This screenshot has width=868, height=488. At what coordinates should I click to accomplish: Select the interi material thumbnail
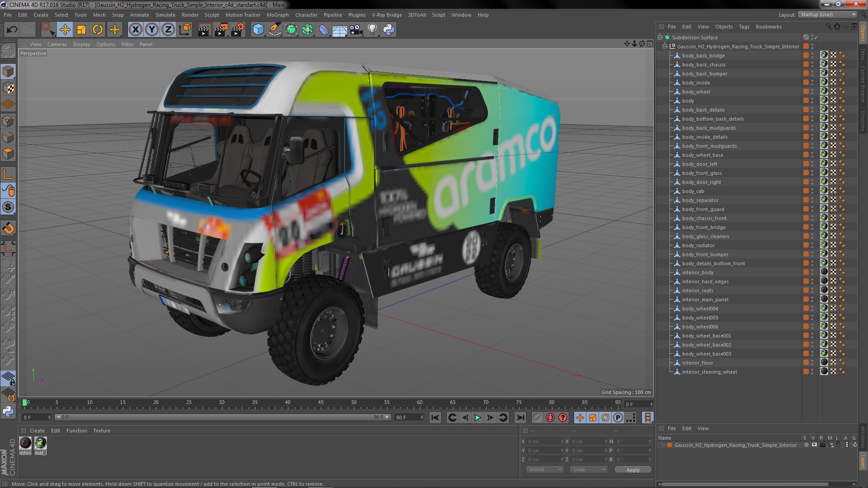click(x=25, y=446)
